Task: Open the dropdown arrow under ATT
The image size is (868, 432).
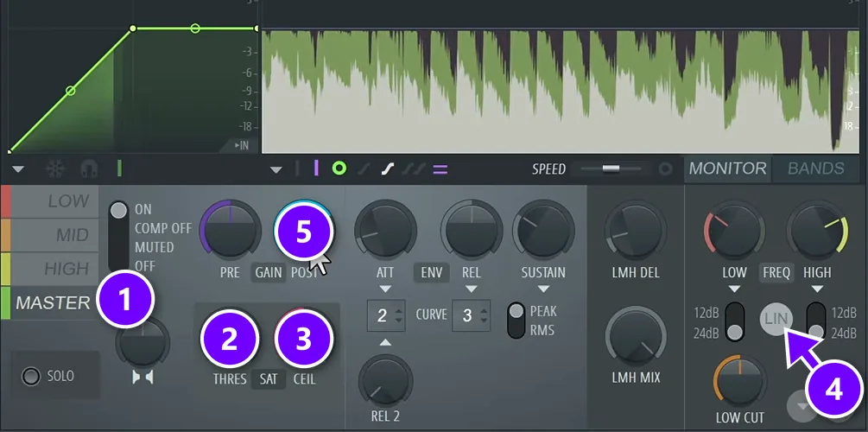Action: [x=385, y=289]
